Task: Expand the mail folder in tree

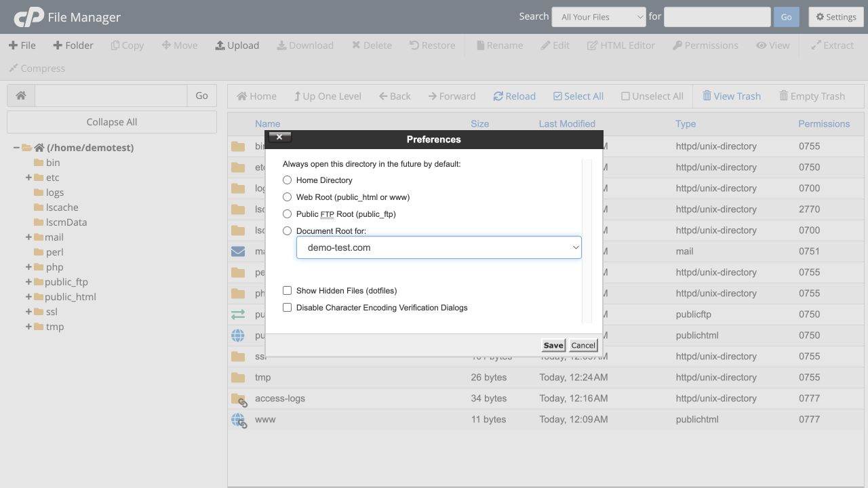Action: tap(29, 237)
